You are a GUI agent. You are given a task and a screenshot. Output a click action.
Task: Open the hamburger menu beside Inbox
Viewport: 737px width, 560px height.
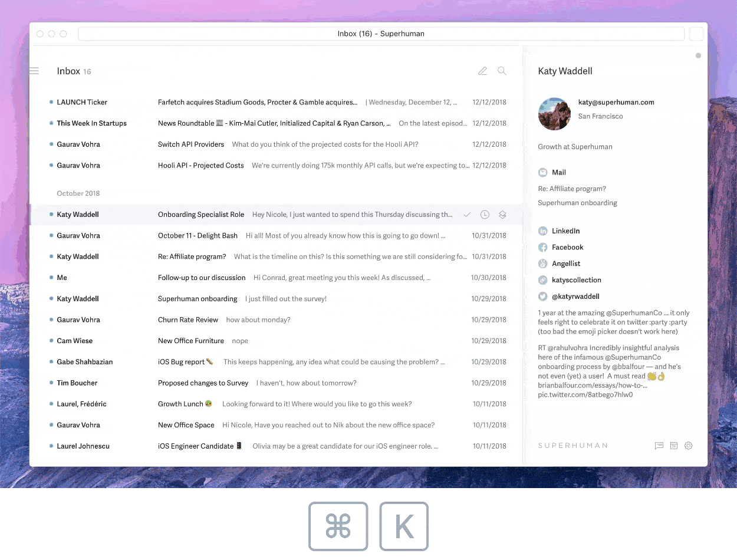(x=34, y=71)
